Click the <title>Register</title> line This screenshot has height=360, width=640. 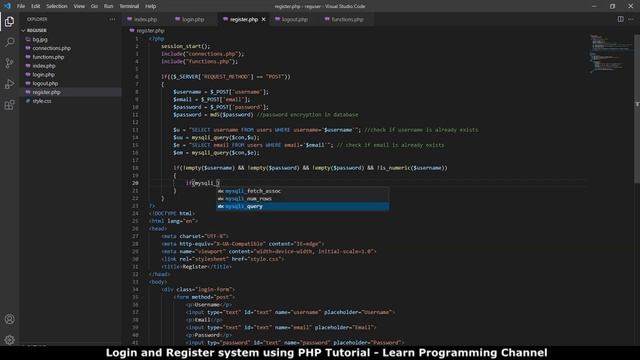[x=196, y=267]
